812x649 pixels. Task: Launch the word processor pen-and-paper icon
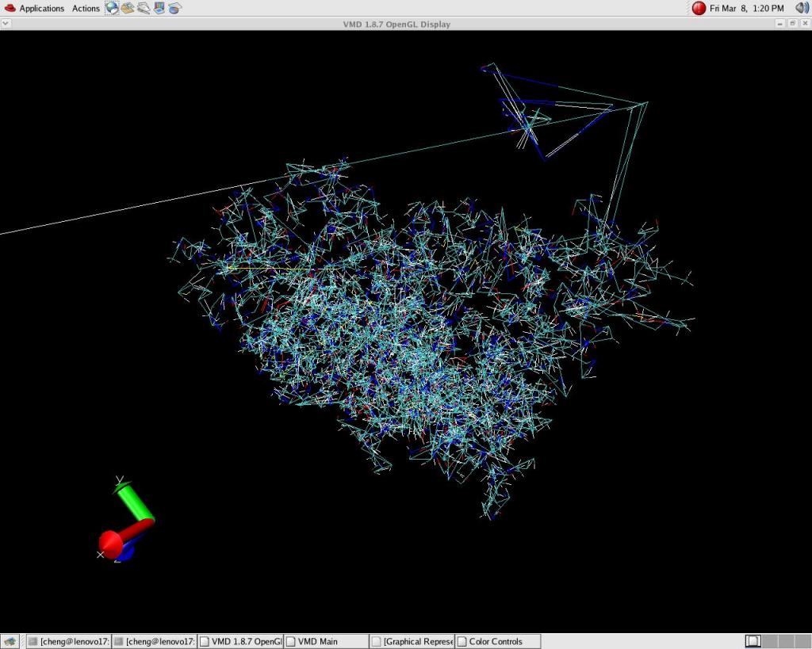pyautogui.click(x=144, y=8)
